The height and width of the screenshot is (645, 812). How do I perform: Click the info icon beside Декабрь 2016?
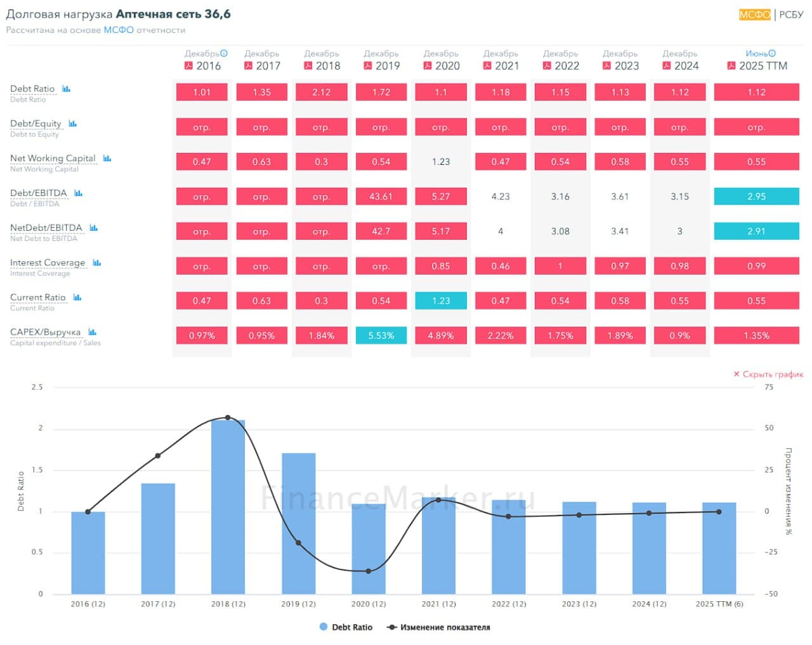(x=224, y=54)
